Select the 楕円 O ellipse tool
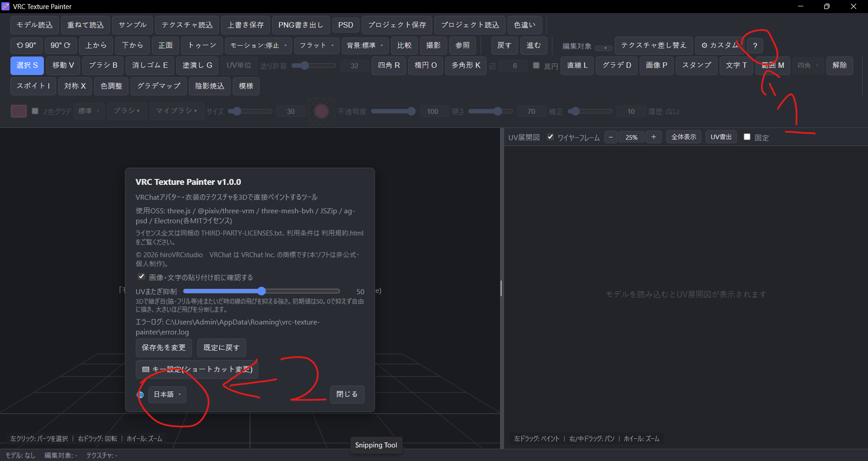Image resolution: width=868 pixels, height=461 pixels. [426, 66]
